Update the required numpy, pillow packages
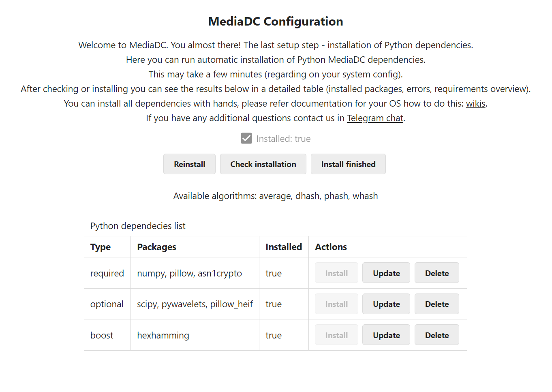This screenshot has height=392, width=552. 386,273
